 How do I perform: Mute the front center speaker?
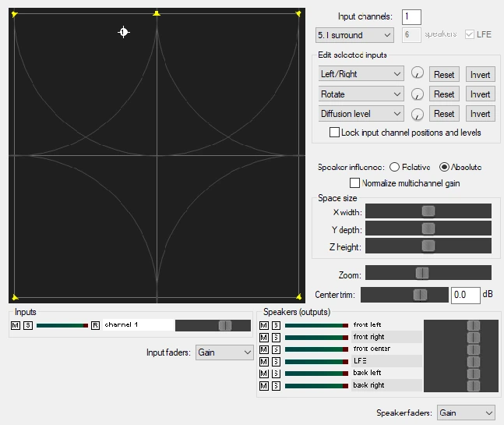[264, 349]
